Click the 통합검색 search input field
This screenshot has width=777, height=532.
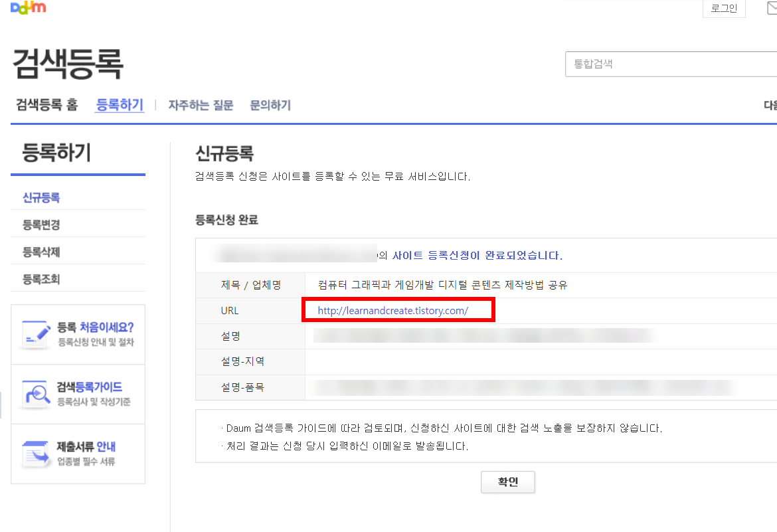tap(671, 64)
